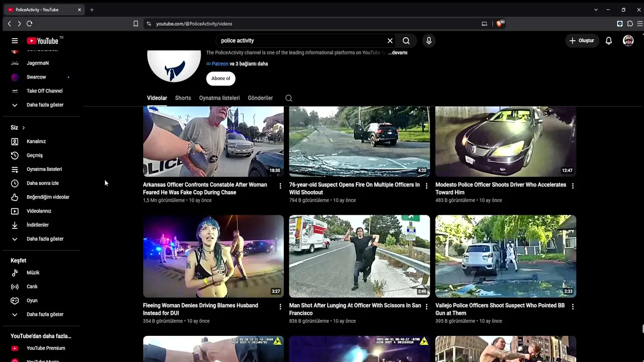Open title 'Fleeing Woman Denies Driving Blames Husband'
This screenshot has width=644, height=362.
[200, 309]
